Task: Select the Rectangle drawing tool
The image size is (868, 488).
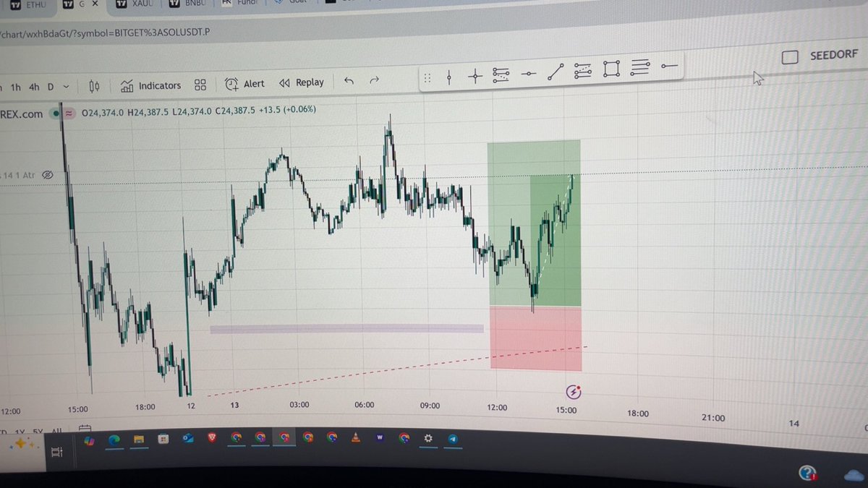Action: pyautogui.click(x=611, y=70)
